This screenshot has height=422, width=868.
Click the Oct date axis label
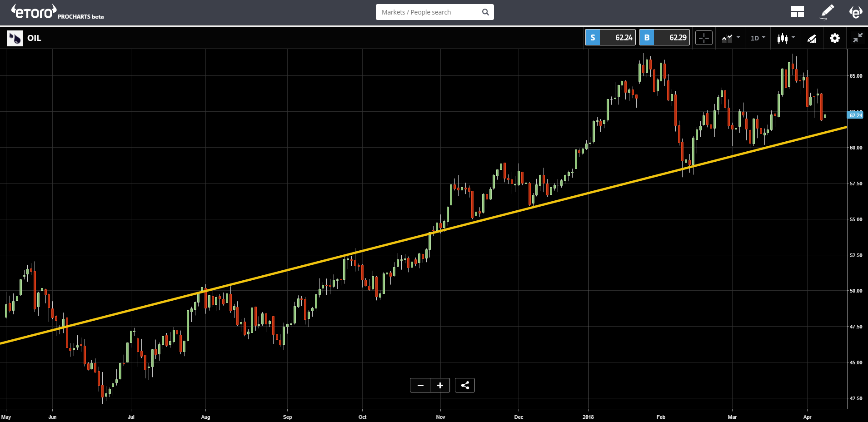[362, 417]
